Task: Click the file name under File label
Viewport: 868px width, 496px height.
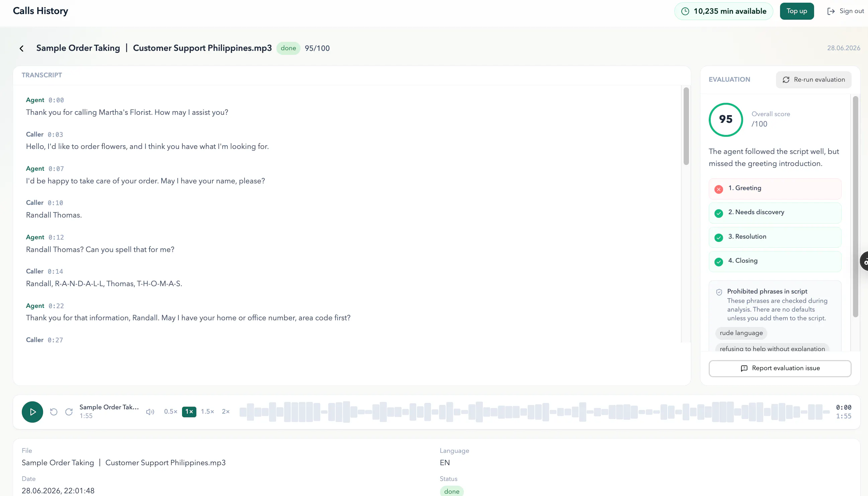Action: (x=123, y=463)
